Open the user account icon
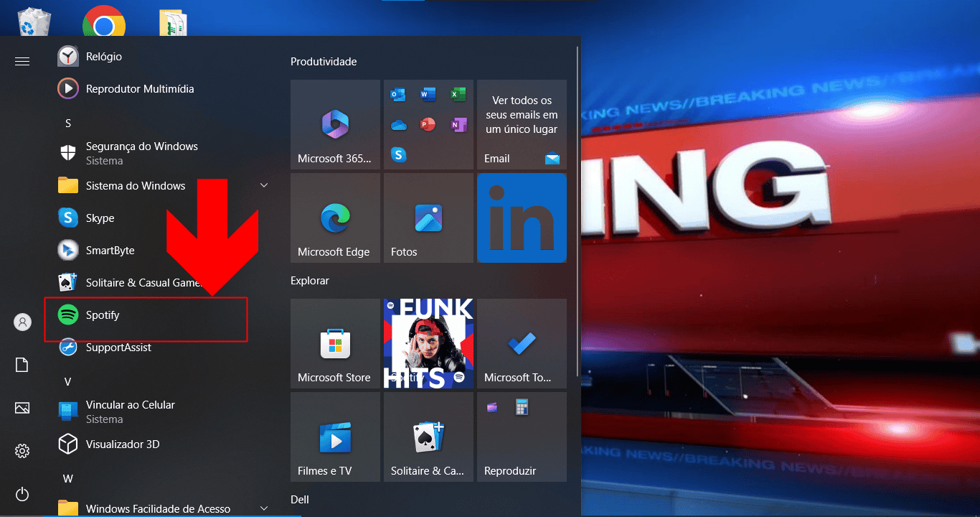980x517 pixels. [x=22, y=322]
